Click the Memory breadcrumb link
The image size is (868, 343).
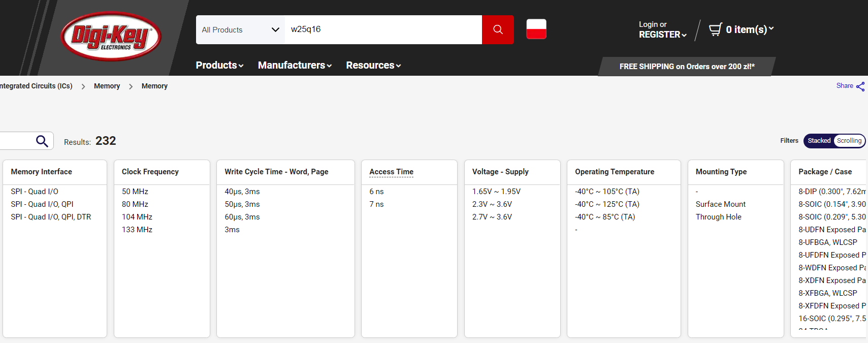(107, 86)
